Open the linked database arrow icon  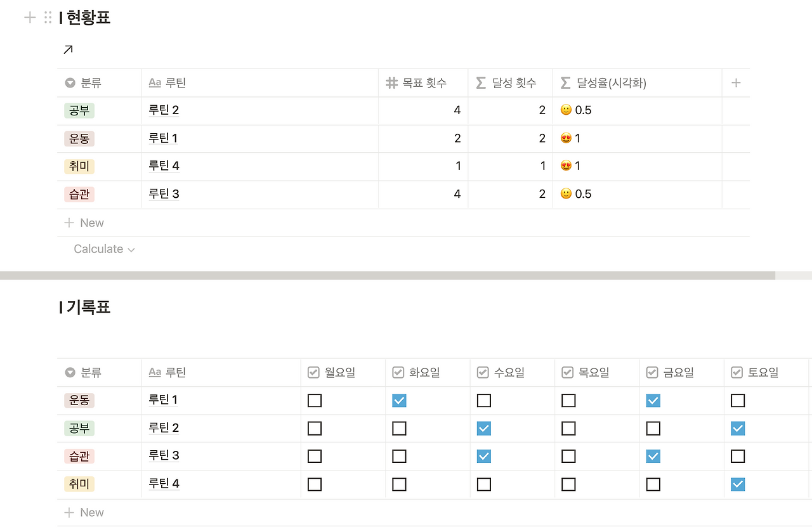click(68, 49)
